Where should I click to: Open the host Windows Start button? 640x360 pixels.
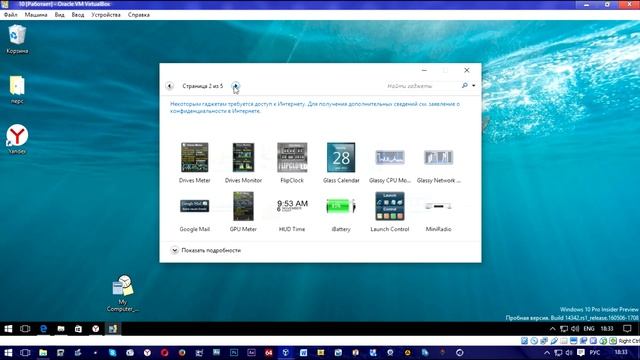[x=8, y=353]
